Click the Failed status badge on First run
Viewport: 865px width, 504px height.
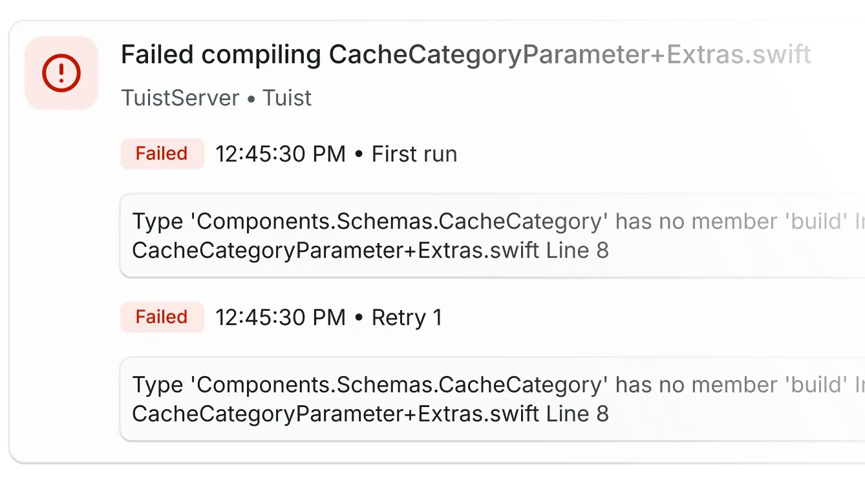pos(162,154)
